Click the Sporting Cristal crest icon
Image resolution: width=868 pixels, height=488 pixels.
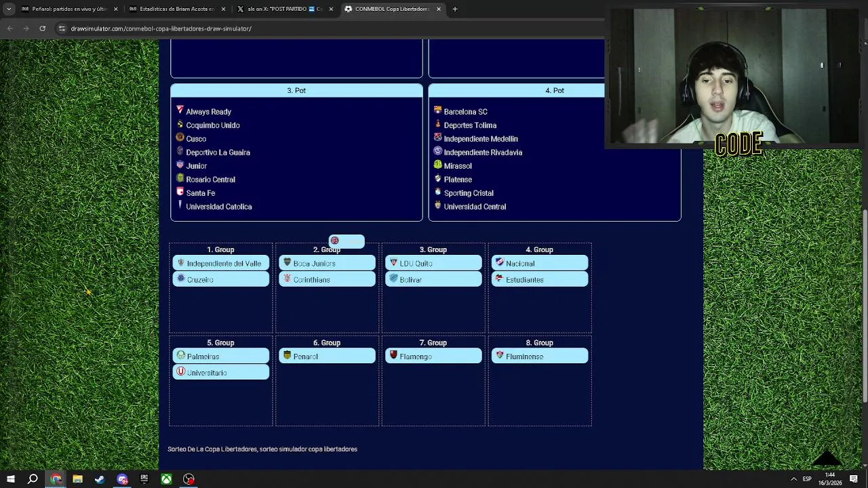coord(437,192)
